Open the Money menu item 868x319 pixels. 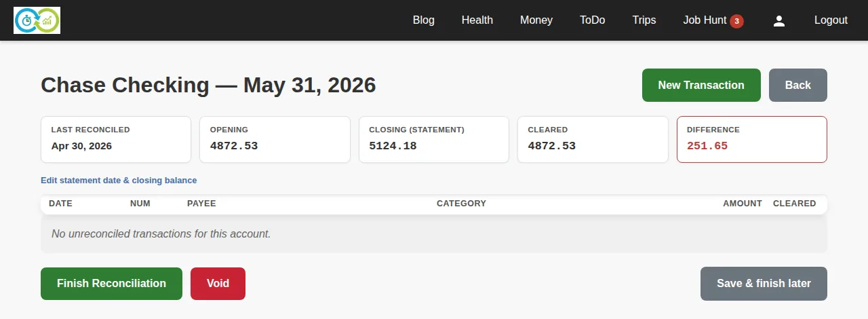tap(536, 20)
